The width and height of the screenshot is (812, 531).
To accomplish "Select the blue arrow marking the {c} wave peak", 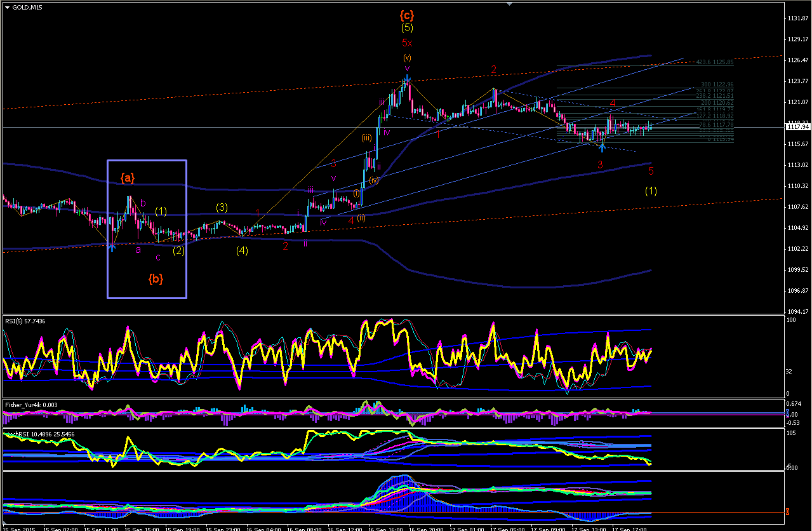I will pyautogui.click(x=408, y=80).
